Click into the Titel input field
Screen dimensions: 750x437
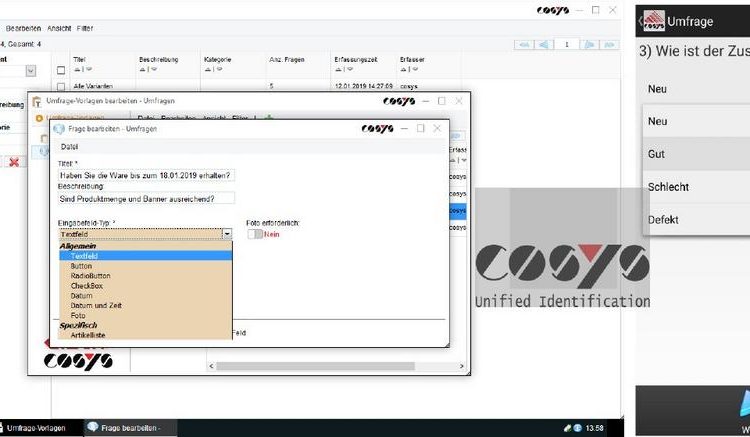(146, 175)
